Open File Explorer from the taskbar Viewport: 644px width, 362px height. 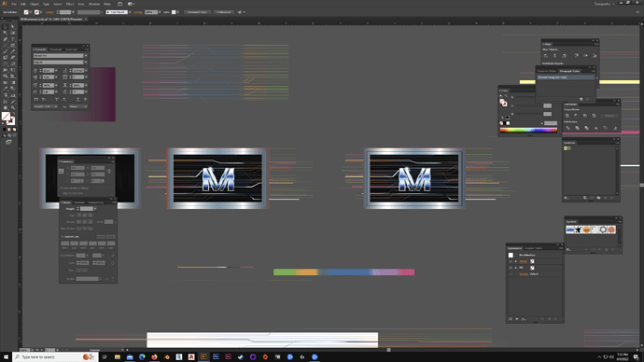pos(117,357)
